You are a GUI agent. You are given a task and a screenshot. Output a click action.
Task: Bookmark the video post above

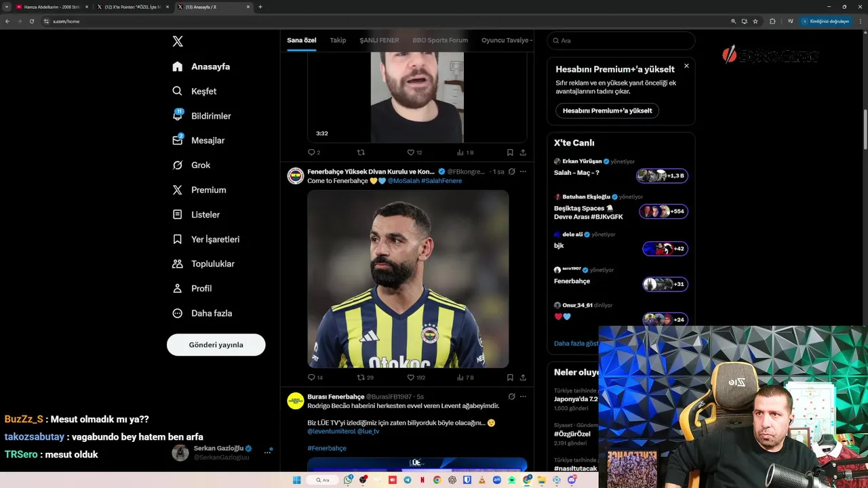510,152
